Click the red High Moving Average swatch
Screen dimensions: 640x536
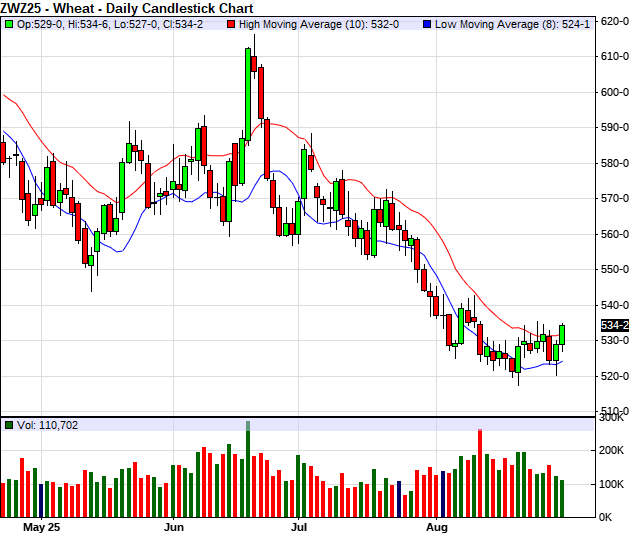[x=232, y=23]
